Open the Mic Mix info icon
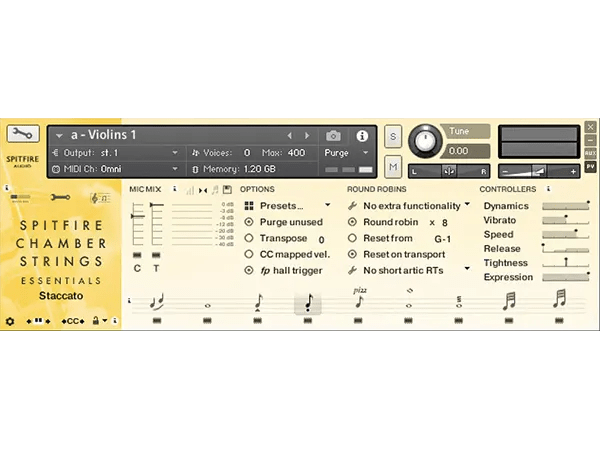The width and height of the screenshot is (600, 450). pyautogui.click(x=175, y=189)
